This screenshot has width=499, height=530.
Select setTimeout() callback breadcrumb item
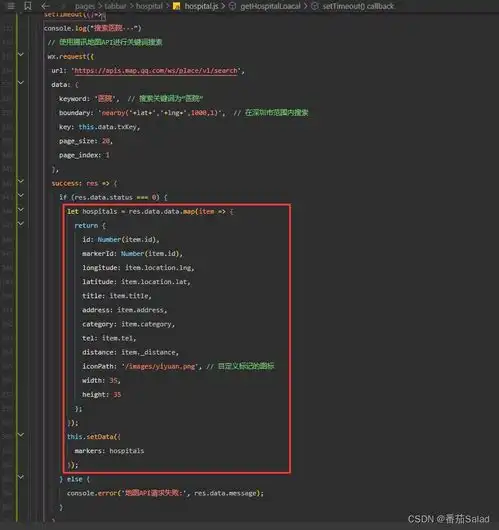(x=358, y=6)
